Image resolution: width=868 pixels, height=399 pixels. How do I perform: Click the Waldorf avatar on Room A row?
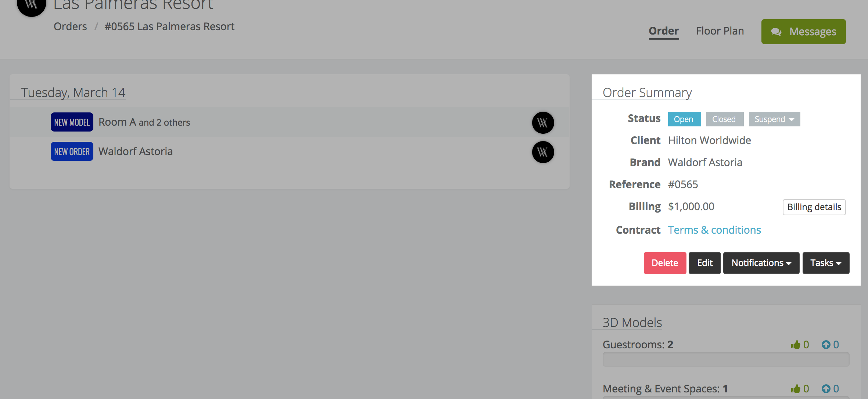click(543, 123)
